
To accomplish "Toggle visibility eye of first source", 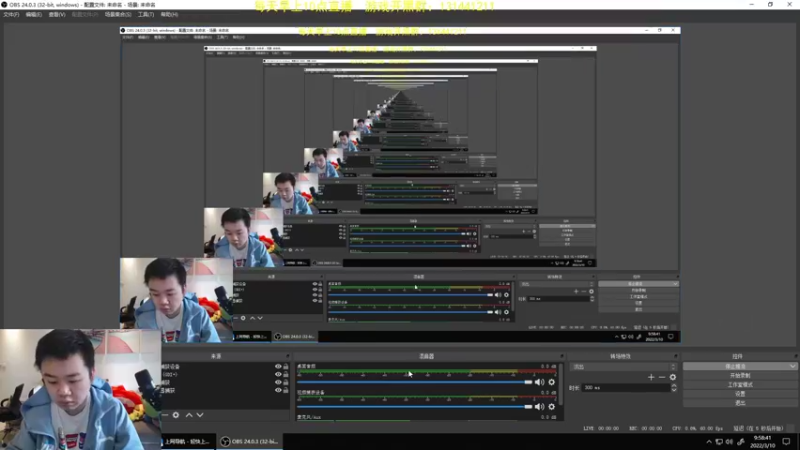I will [x=278, y=367].
